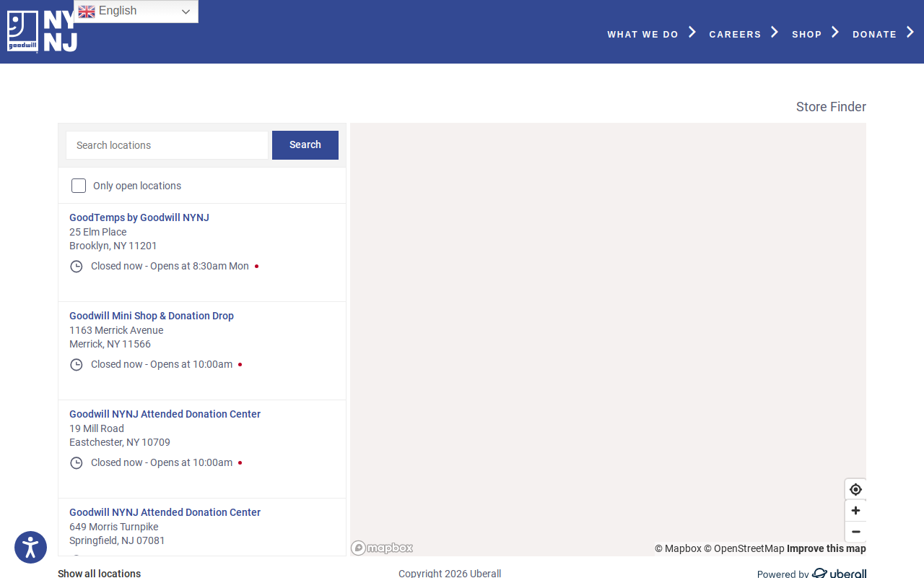Open the Eastchester Attended Donation Center listing

[165, 414]
